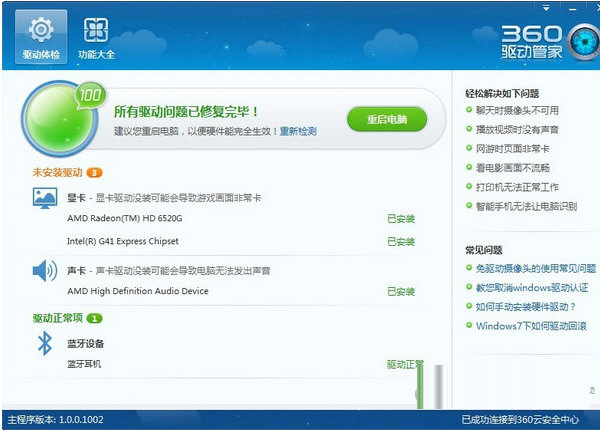600x430 pixels.
Task: Click 已安装 status for AMD High Definition Audio
Action: (x=401, y=292)
